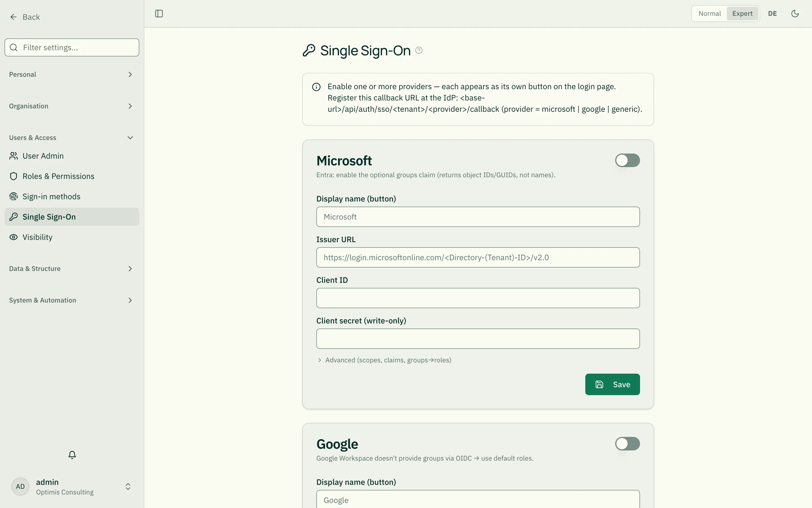
Task: Expand the System & Automation section
Action: pos(72,300)
